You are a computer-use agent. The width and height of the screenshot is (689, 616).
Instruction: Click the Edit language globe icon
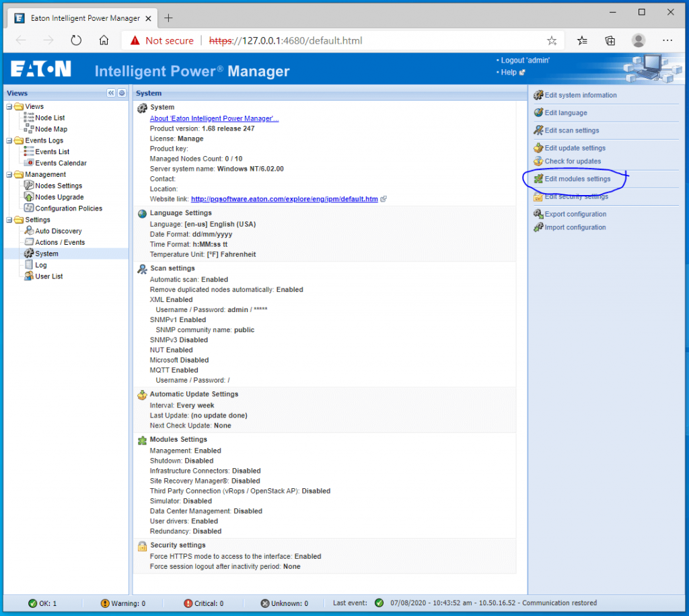(x=538, y=112)
